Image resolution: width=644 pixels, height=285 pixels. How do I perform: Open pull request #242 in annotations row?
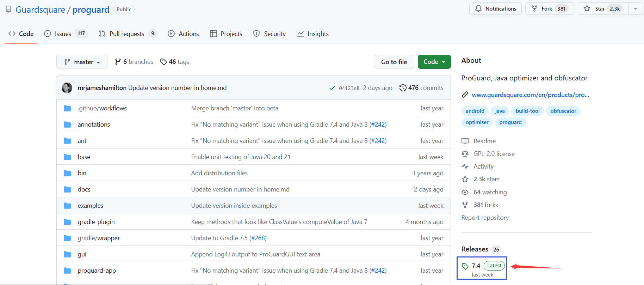coord(378,125)
